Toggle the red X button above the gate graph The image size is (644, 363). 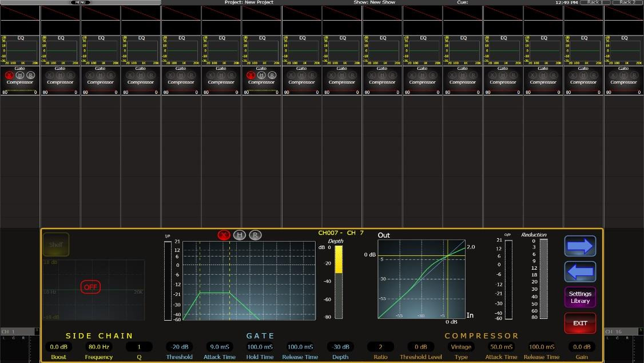[x=224, y=235]
